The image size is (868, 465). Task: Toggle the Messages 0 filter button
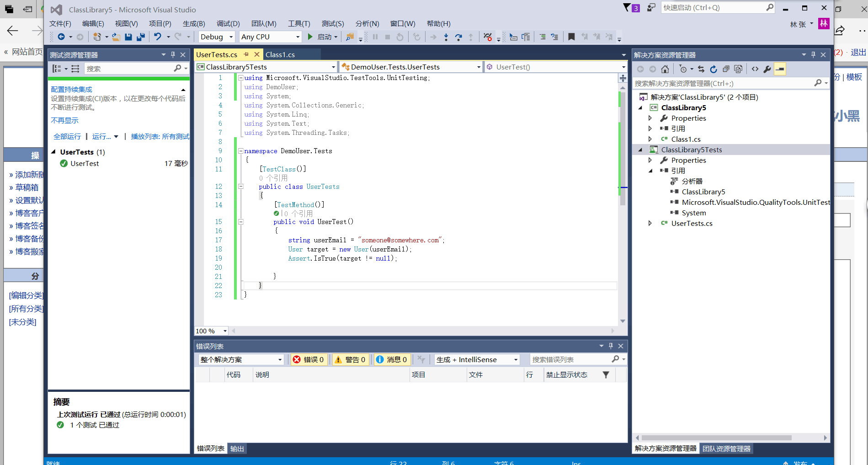(392, 360)
